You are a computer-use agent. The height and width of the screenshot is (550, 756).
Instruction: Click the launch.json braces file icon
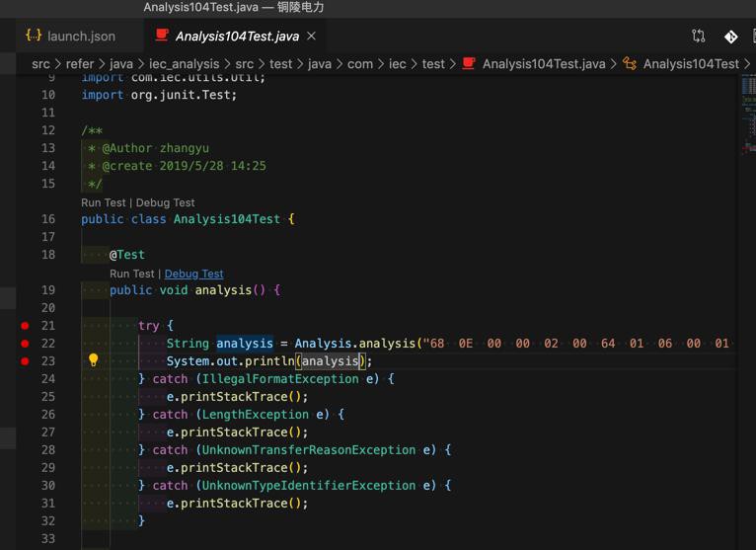pos(34,36)
